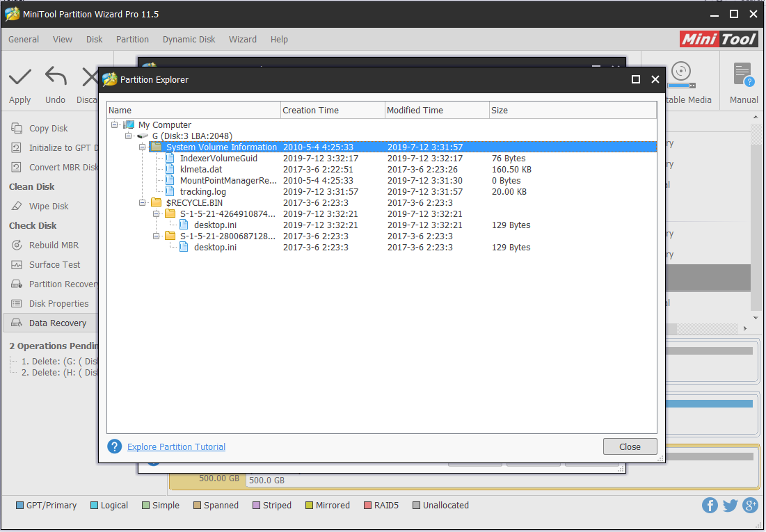
Task: Click the Rebuild MBR icon
Action: click(17, 245)
